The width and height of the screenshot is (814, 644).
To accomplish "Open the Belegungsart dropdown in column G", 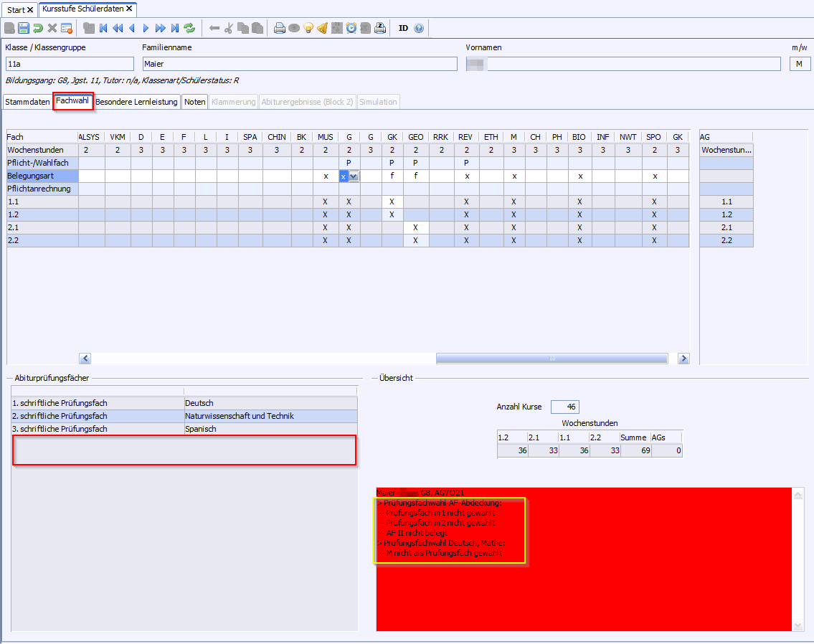I will (354, 176).
